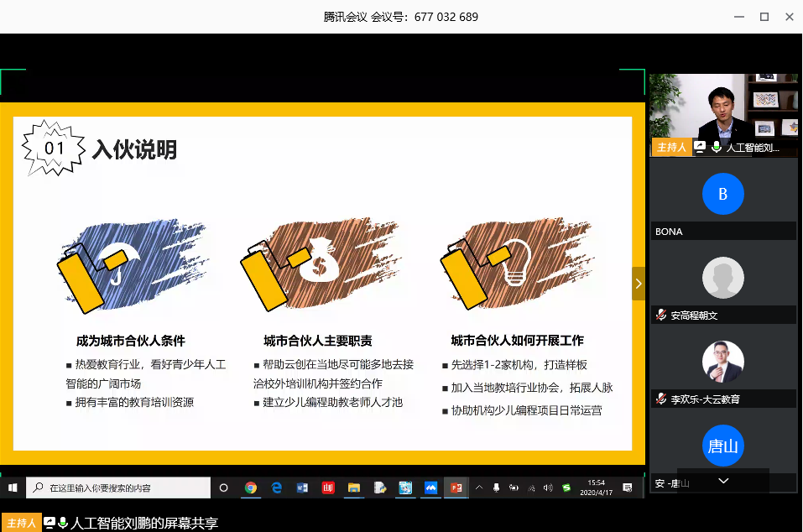The height and width of the screenshot is (532, 803).
Task: Click the screen share icon beside the host's name
Action: tap(701, 148)
